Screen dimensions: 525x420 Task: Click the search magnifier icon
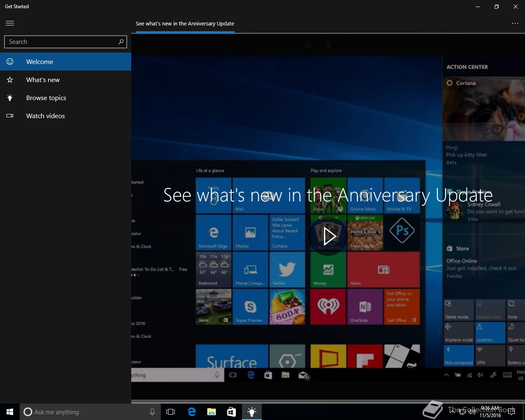tap(121, 41)
